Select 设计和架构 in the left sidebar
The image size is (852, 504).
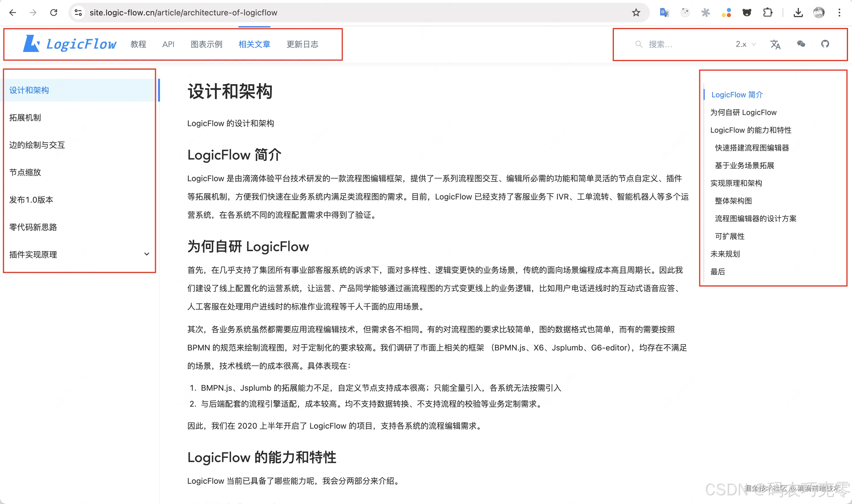pyautogui.click(x=29, y=90)
